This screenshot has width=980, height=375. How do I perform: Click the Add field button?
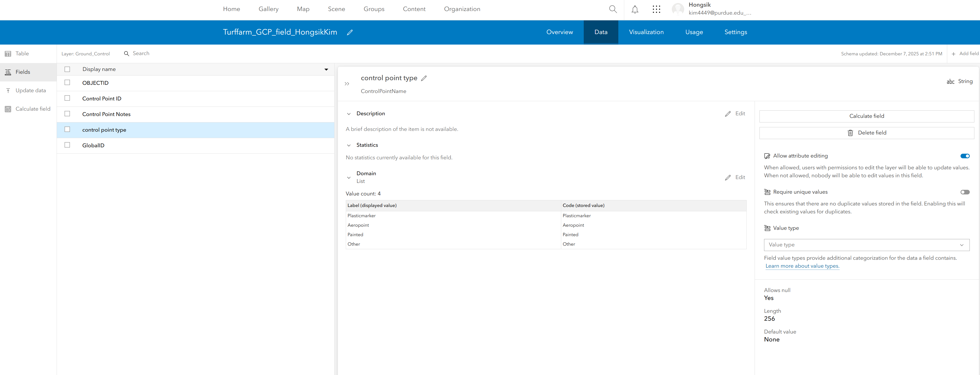(964, 54)
